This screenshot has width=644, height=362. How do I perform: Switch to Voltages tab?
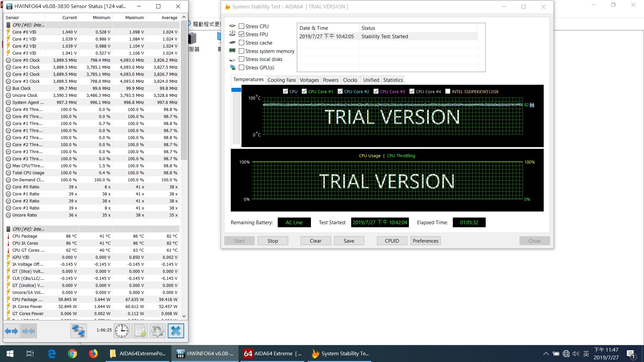309,80
